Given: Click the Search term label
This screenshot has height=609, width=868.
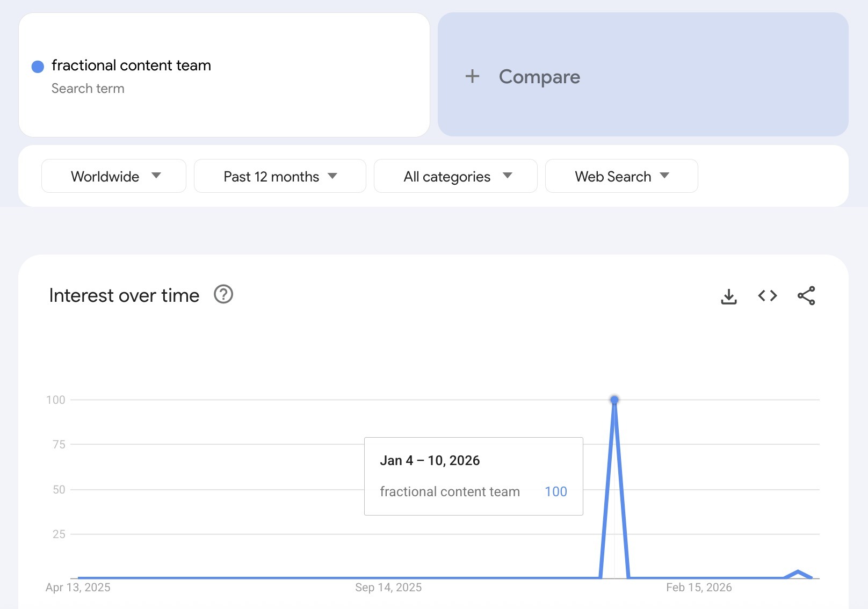Looking at the screenshot, I should coord(88,88).
